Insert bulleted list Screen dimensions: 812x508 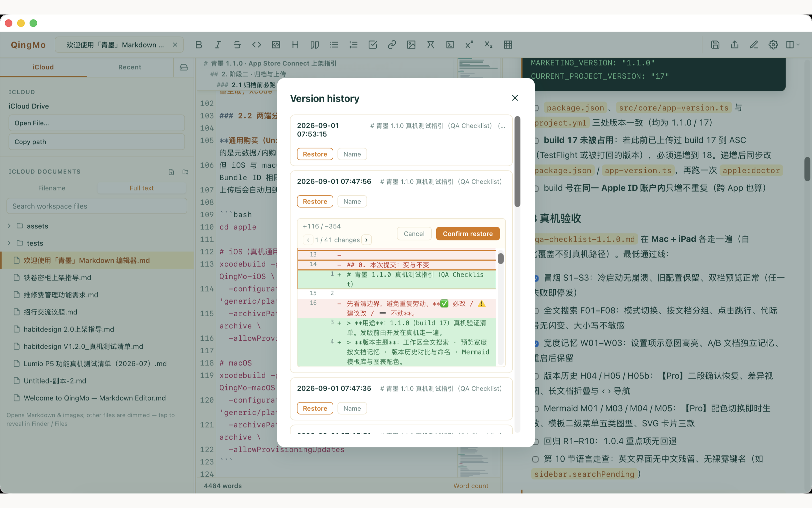tap(334, 45)
